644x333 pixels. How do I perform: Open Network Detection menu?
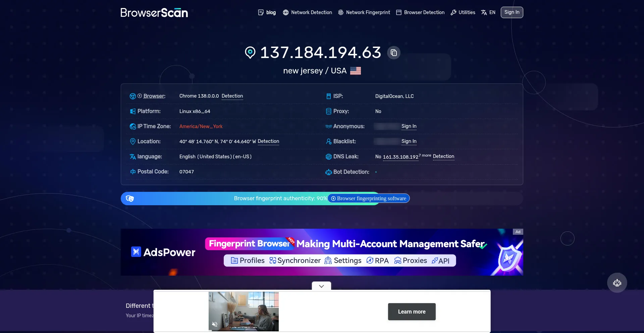(308, 12)
